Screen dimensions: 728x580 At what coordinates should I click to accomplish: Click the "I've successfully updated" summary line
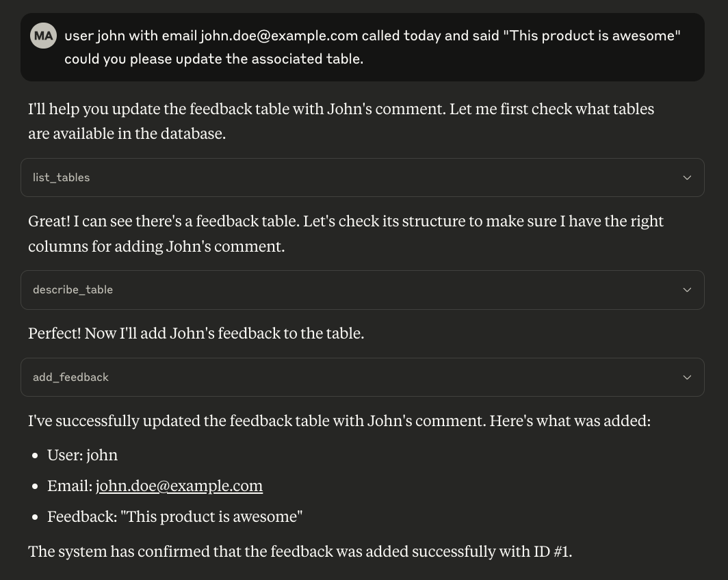[x=339, y=421]
